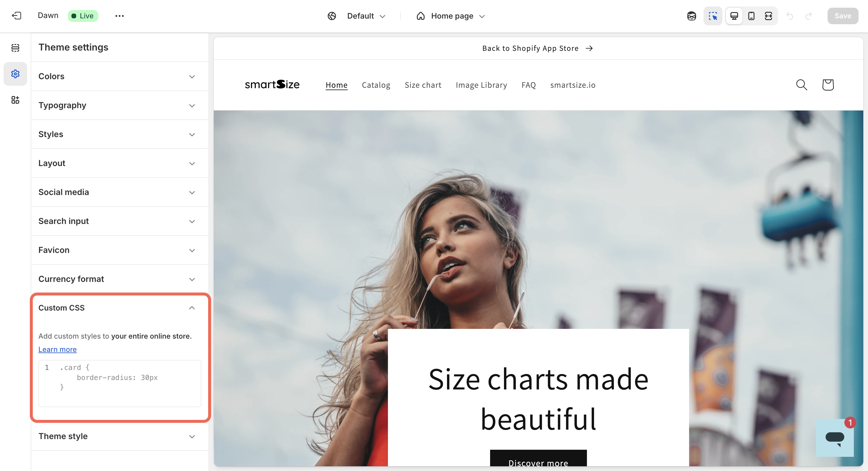868x471 pixels.
Task: Open the shopping cart bag icon
Action: 828,85
